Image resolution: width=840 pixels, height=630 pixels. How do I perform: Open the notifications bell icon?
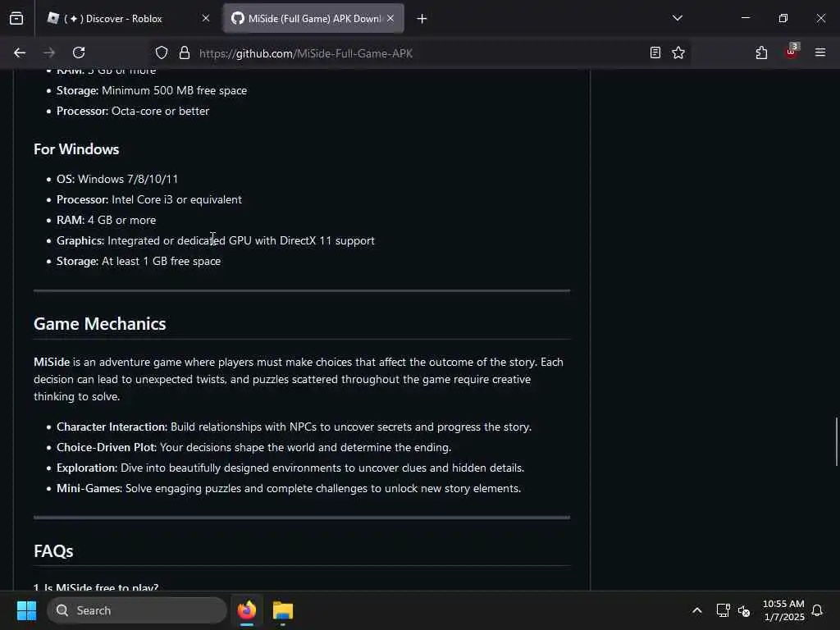click(817, 610)
